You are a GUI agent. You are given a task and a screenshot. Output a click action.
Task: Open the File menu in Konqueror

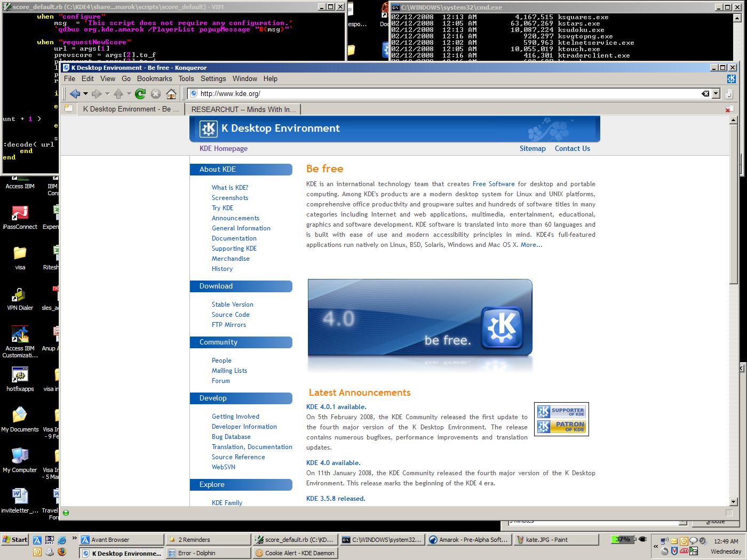[70, 78]
